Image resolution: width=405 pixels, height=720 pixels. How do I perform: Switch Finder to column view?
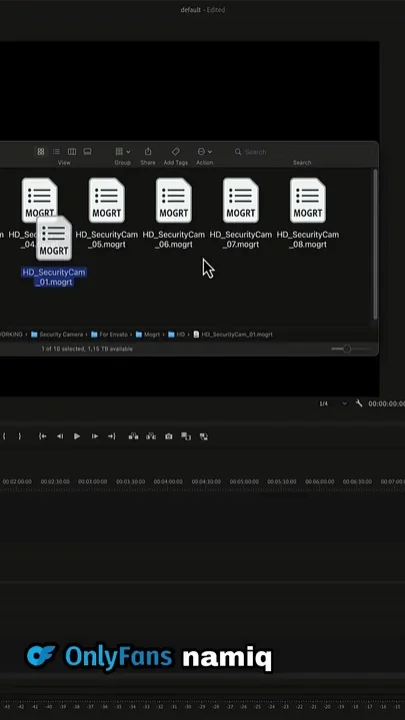point(72,152)
